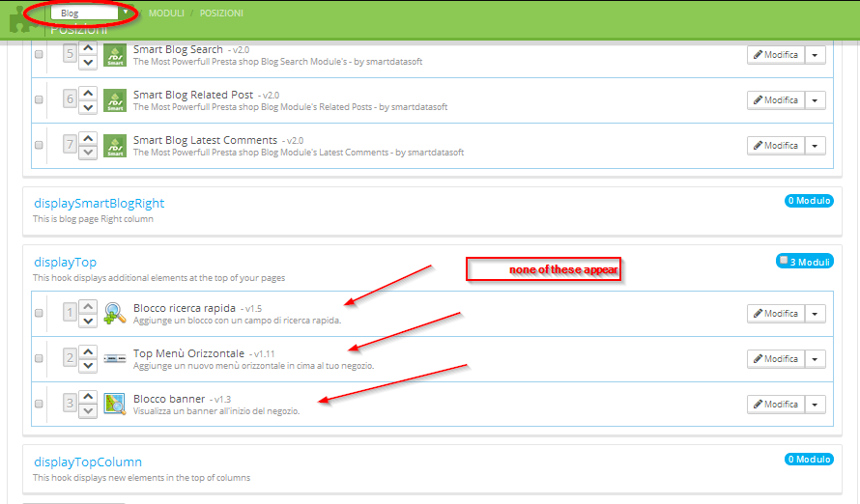Open dropdown arrow beside Blocco ricerca rapida Modifica
The width and height of the screenshot is (860, 504).
pyautogui.click(x=815, y=314)
